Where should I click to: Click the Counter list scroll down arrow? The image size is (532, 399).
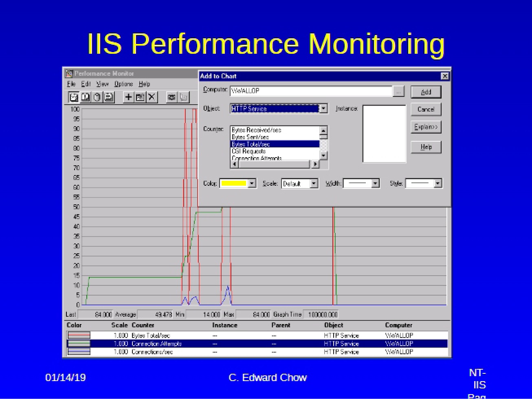[x=323, y=156]
